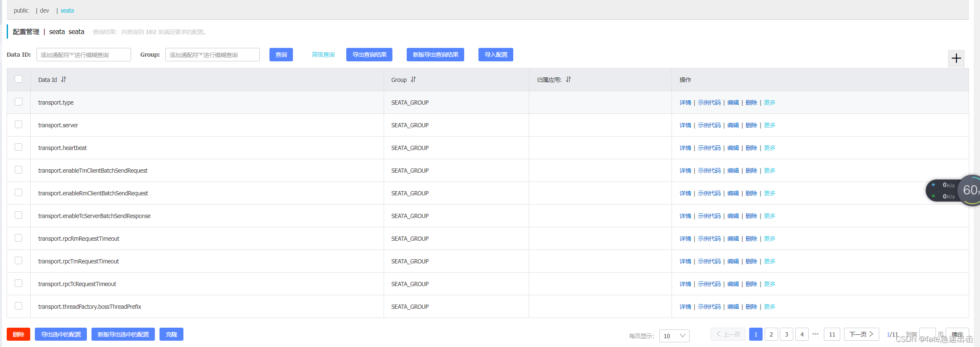The width and height of the screenshot is (980, 347).
Task: Switch to the public namespace tab
Action: pyautogui.click(x=21, y=11)
